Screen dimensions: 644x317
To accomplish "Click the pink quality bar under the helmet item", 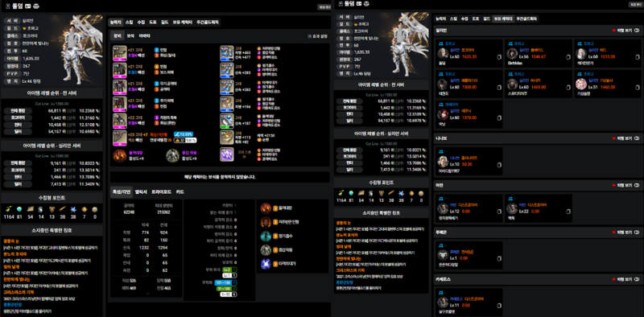I will (x=119, y=59).
